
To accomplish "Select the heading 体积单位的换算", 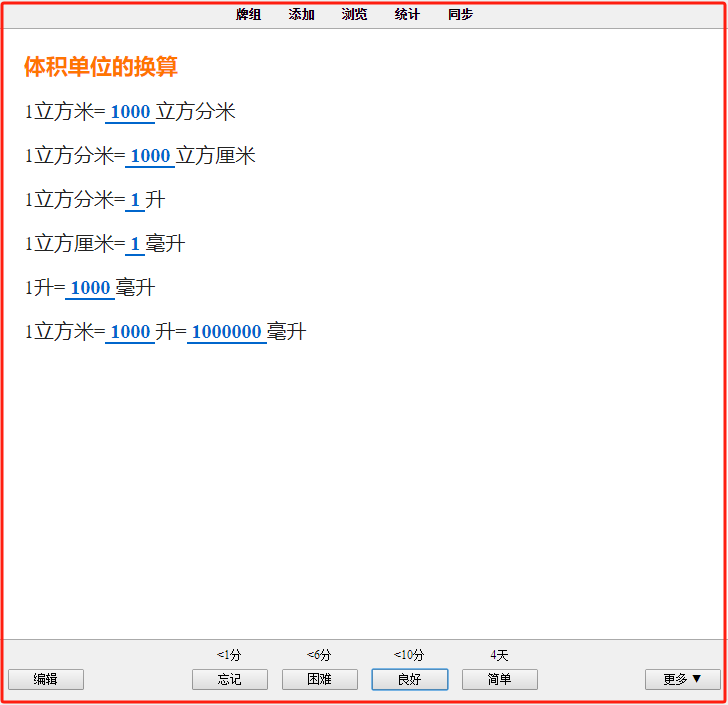I will [101, 66].
